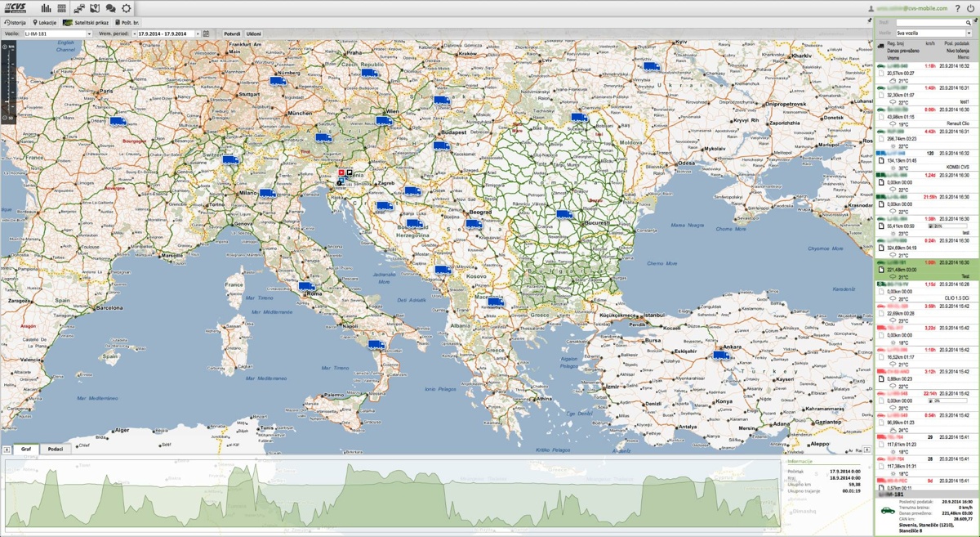This screenshot has width=980, height=537.
Task: Click inside the speed graph area
Action: (393, 494)
